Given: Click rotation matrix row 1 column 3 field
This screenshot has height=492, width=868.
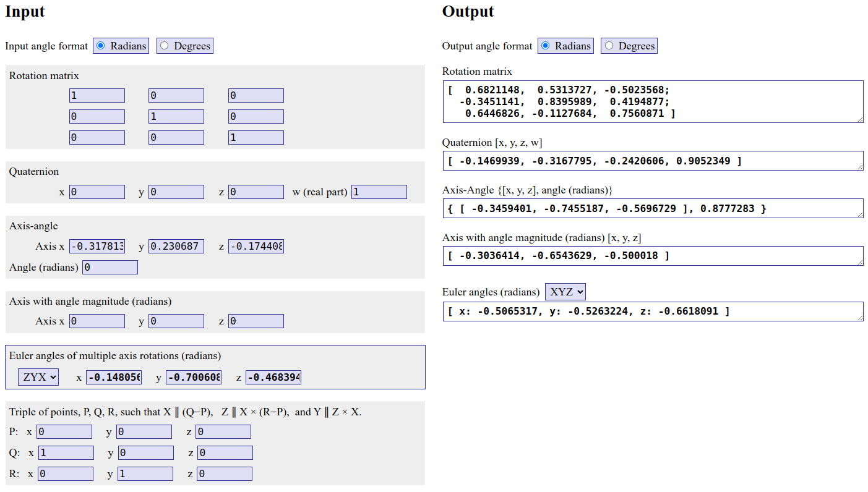Looking at the screenshot, I should tap(256, 95).
